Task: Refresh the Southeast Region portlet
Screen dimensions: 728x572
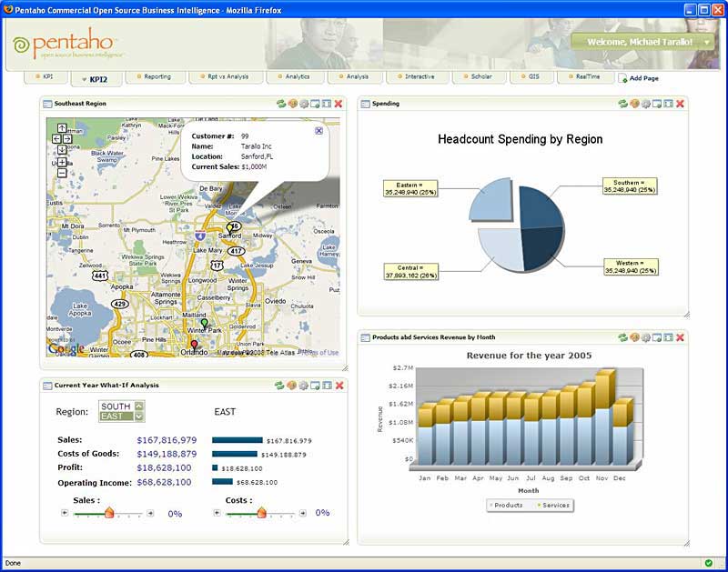Action: pos(281,104)
